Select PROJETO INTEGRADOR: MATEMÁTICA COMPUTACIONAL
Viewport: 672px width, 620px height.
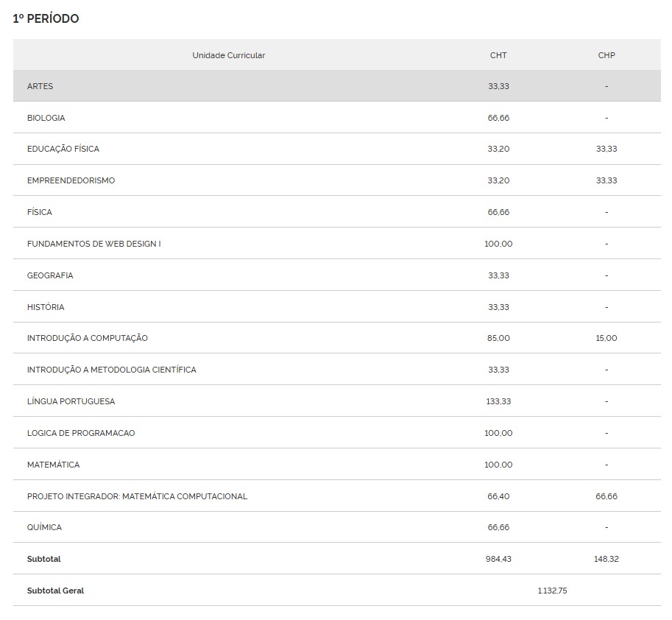click(x=137, y=496)
